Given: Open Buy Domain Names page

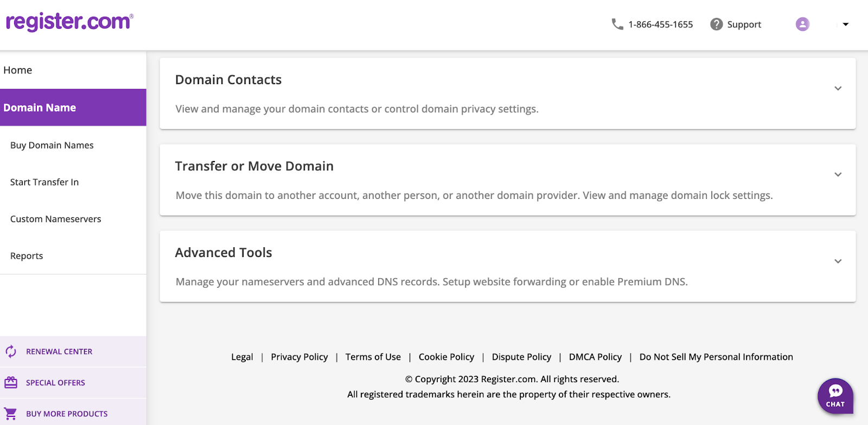Looking at the screenshot, I should [x=52, y=145].
